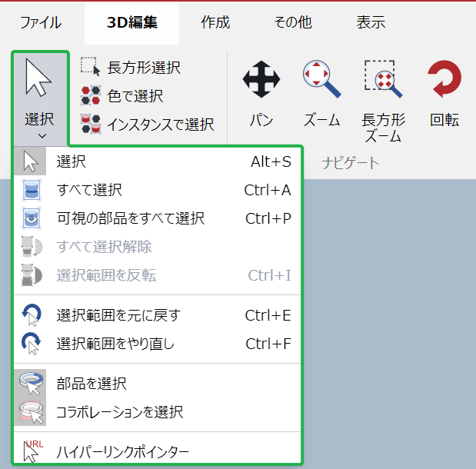Click the ズーム label under the magnifier

[x=321, y=120]
